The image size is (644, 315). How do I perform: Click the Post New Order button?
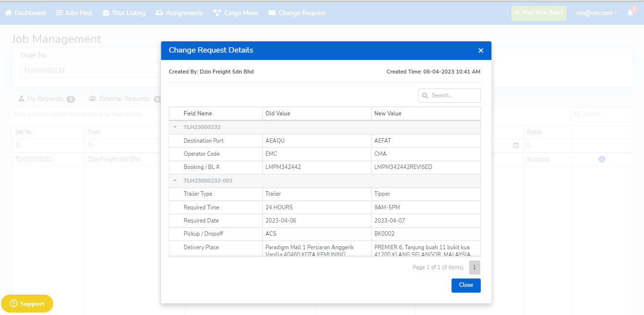(x=539, y=13)
